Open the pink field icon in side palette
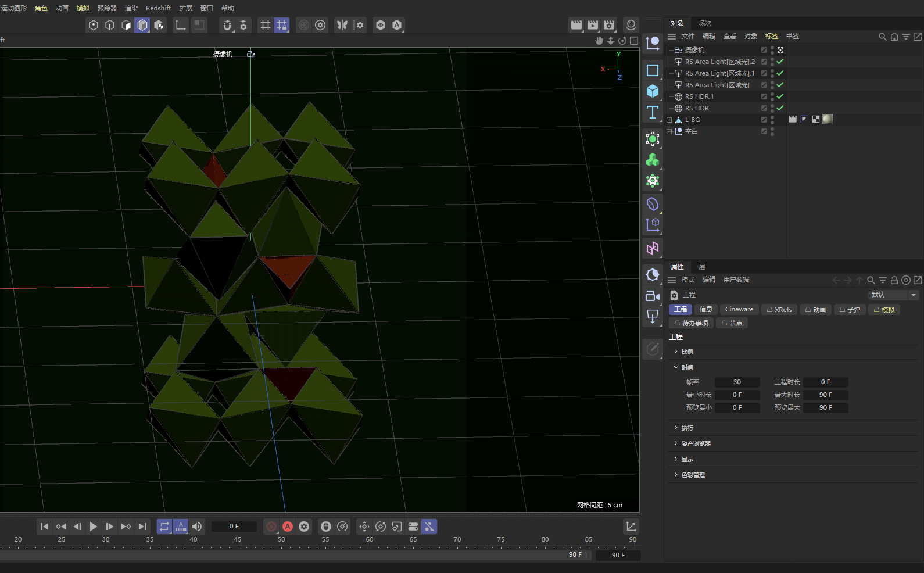This screenshot has height=573, width=924. pos(653,248)
